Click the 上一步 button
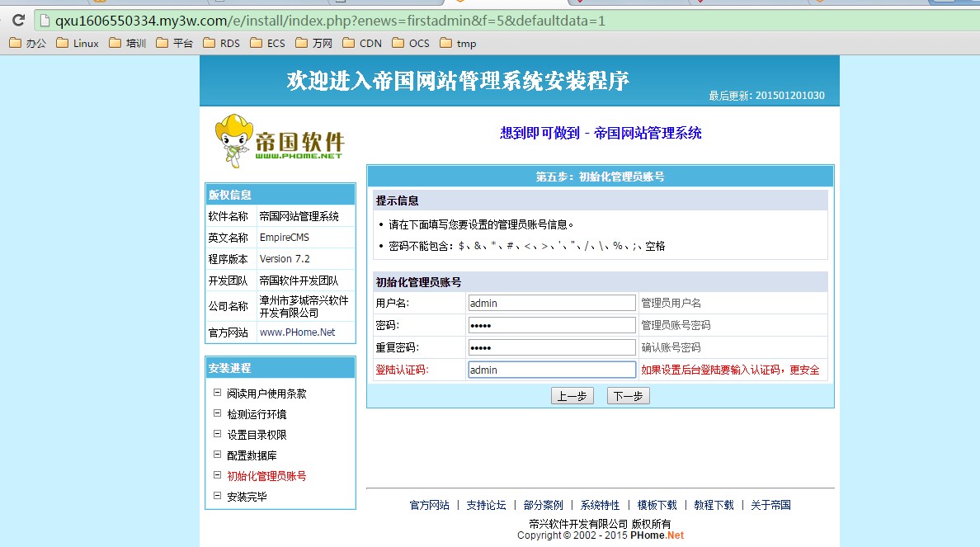This screenshot has width=980, height=547. point(572,396)
